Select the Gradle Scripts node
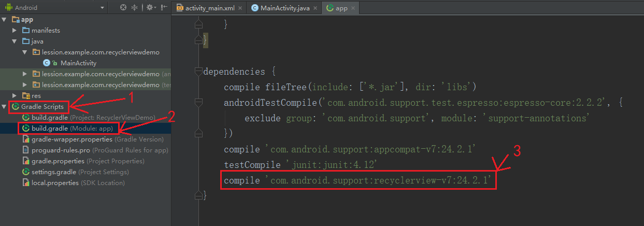 [x=42, y=106]
